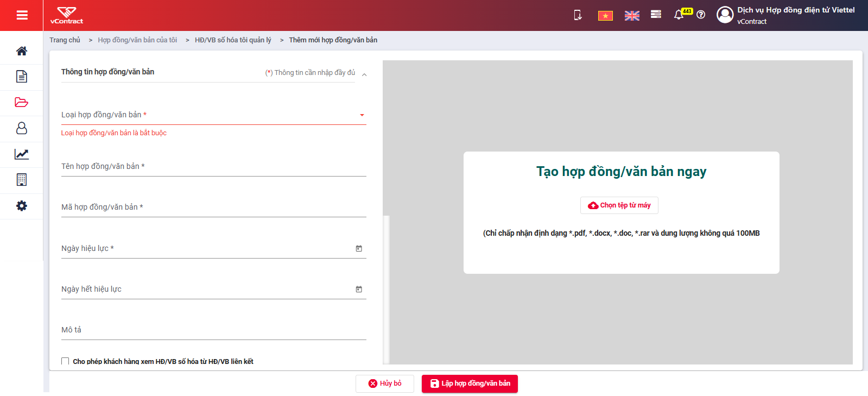Expand the 'Loại hợp đồng/văn bản' dropdown
This screenshot has width=868, height=396.
point(213,115)
